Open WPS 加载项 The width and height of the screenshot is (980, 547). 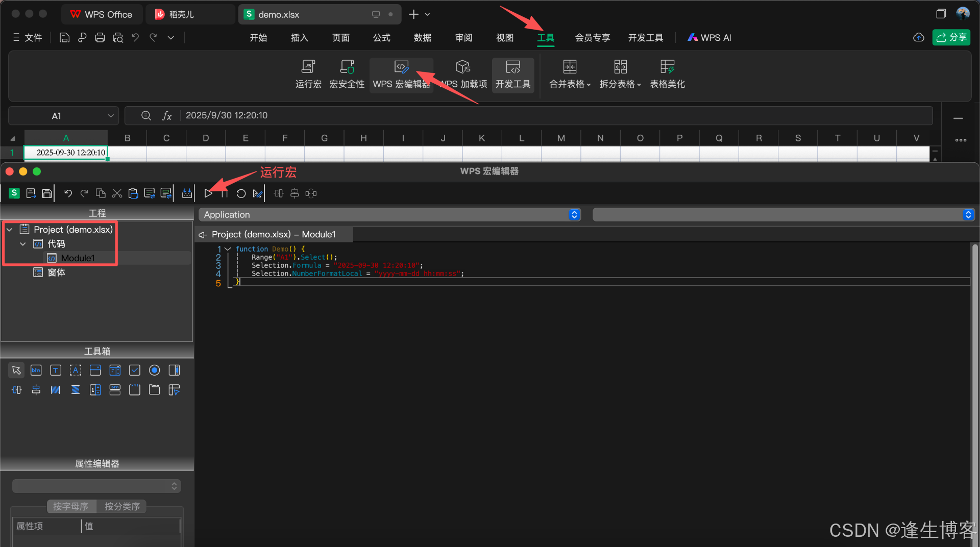pos(462,74)
